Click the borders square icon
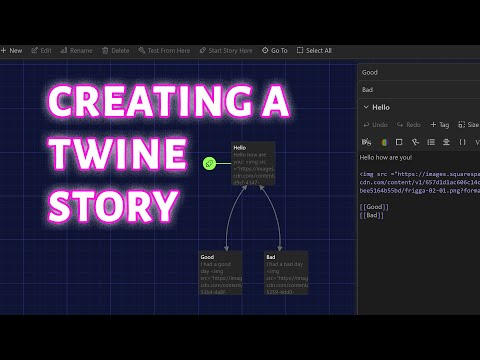This screenshot has width=480, height=360. [x=399, y=142]
